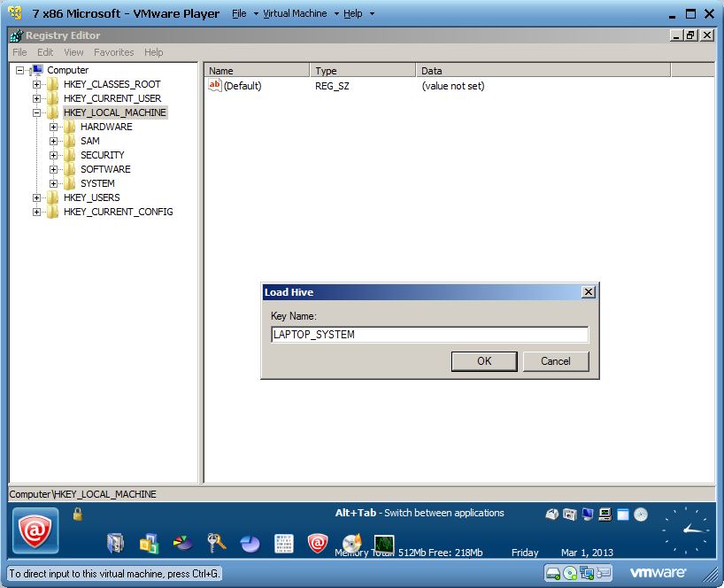Click the camera tray icon

[x=570, y=514]
